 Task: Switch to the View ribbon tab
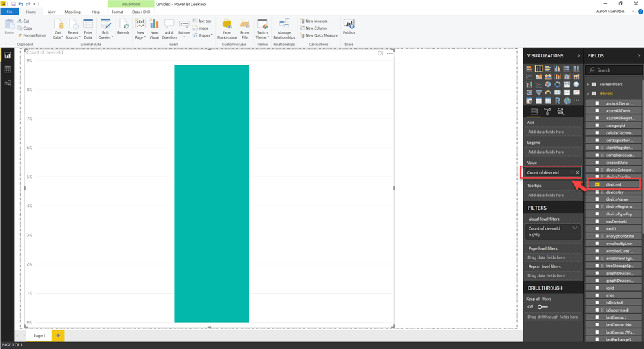pos(52,12)
